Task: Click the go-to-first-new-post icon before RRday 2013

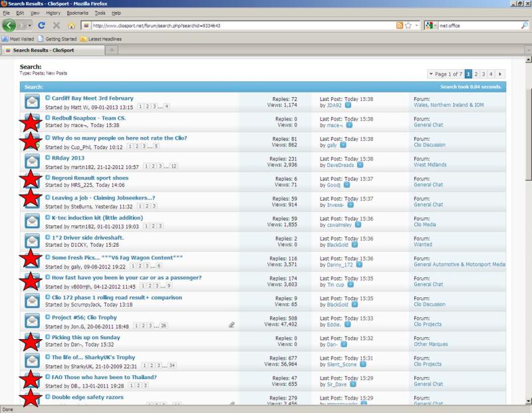Action: tap(48, 158)
